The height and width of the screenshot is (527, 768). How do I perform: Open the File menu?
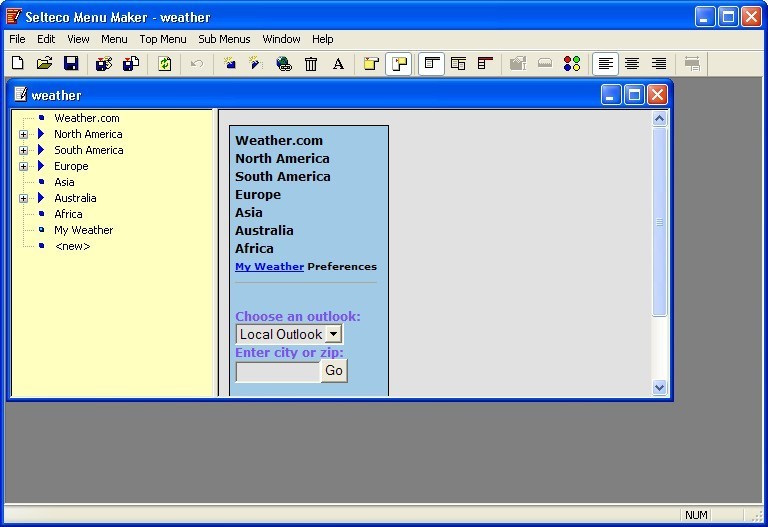point(17,39)
